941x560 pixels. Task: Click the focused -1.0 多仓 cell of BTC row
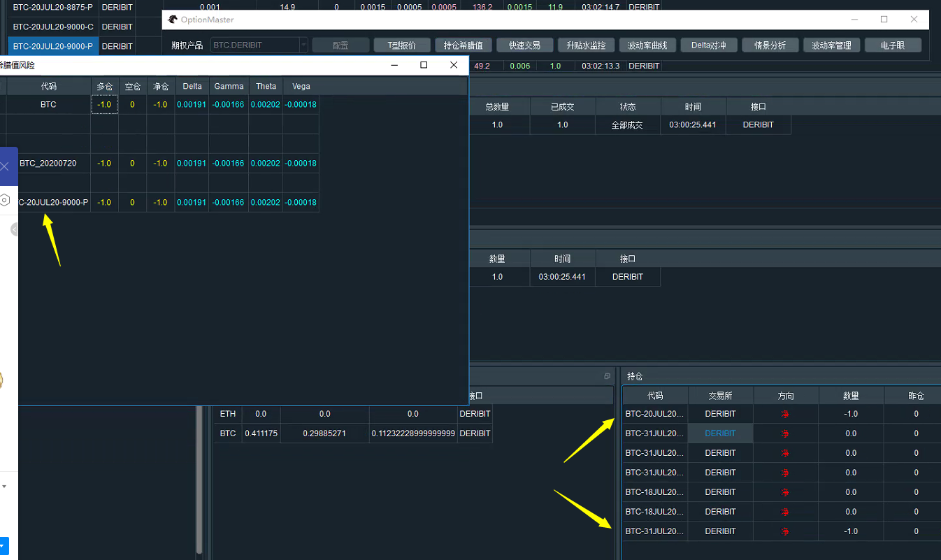(x=104, y=104)
